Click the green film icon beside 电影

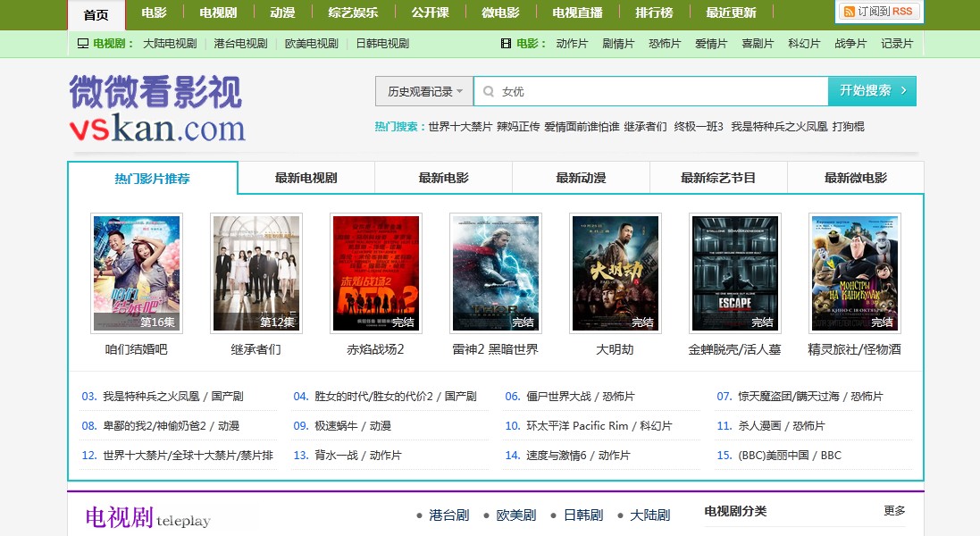[x=506, y=42]
